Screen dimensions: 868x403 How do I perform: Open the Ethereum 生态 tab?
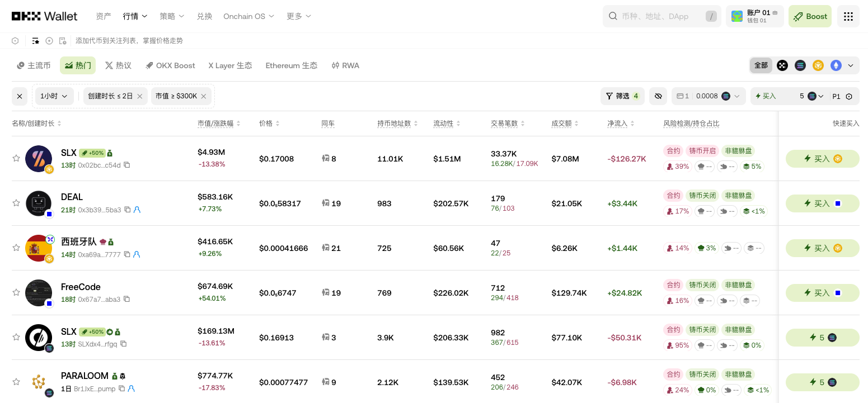pos(291,65)
